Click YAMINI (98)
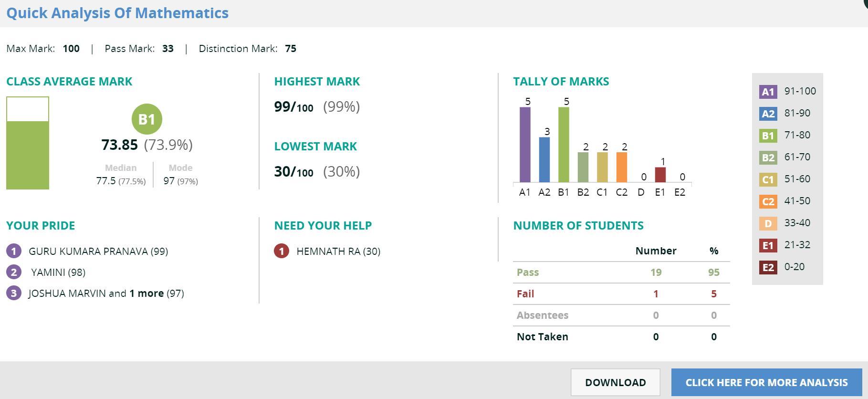 [58, 273]
